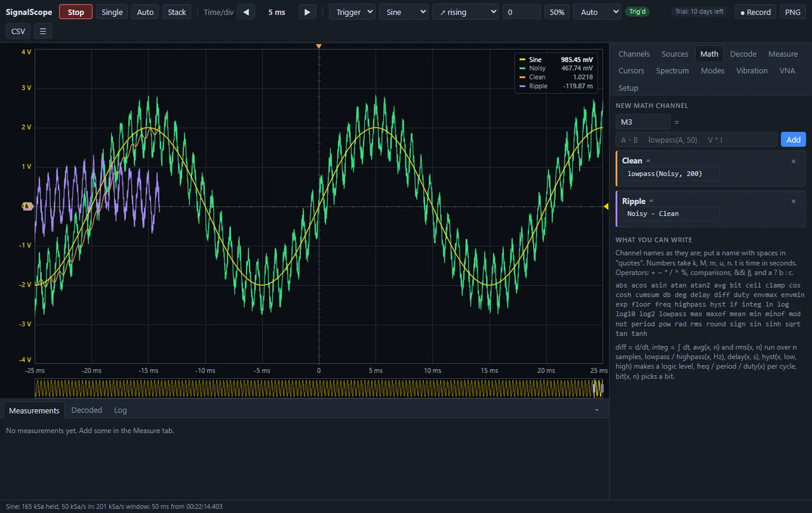Open the trigger source Sine dropdown
This screenshot has height=513, width=812.
click(403, 12)
